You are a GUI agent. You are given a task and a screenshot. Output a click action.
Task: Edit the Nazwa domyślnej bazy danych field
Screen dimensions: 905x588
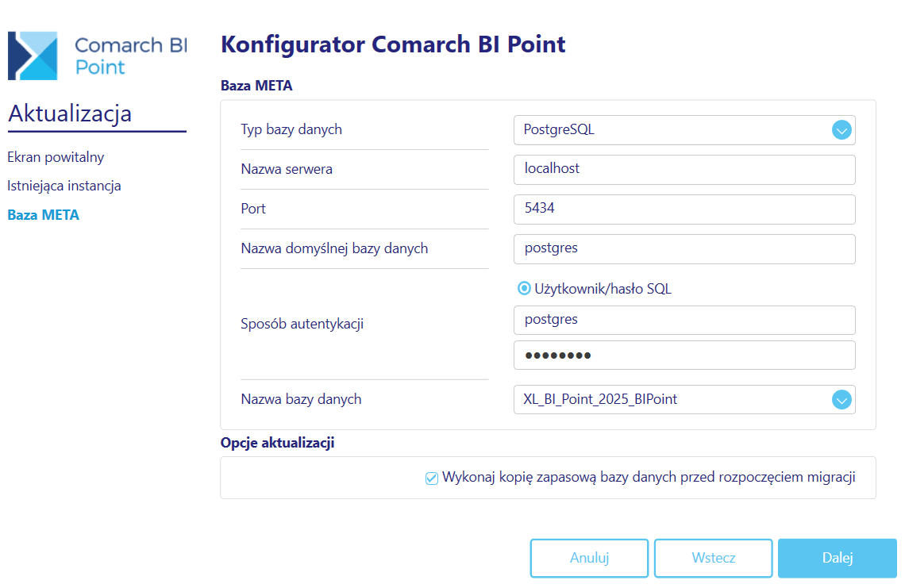pyautogui.click(x=684, y=248)
